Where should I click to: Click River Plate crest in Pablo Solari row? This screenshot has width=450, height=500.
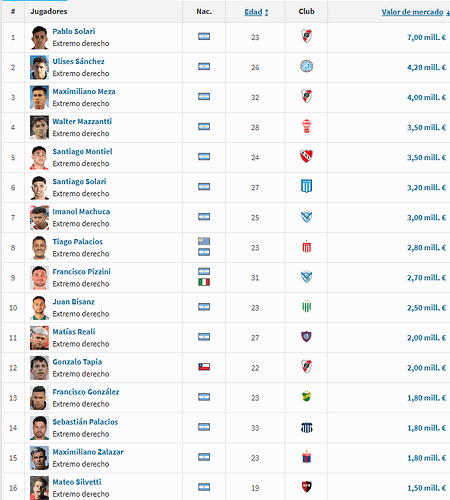(x=306, y=36)
